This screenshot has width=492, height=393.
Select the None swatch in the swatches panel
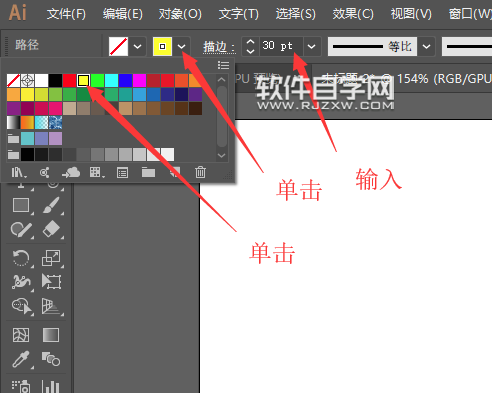13,80
